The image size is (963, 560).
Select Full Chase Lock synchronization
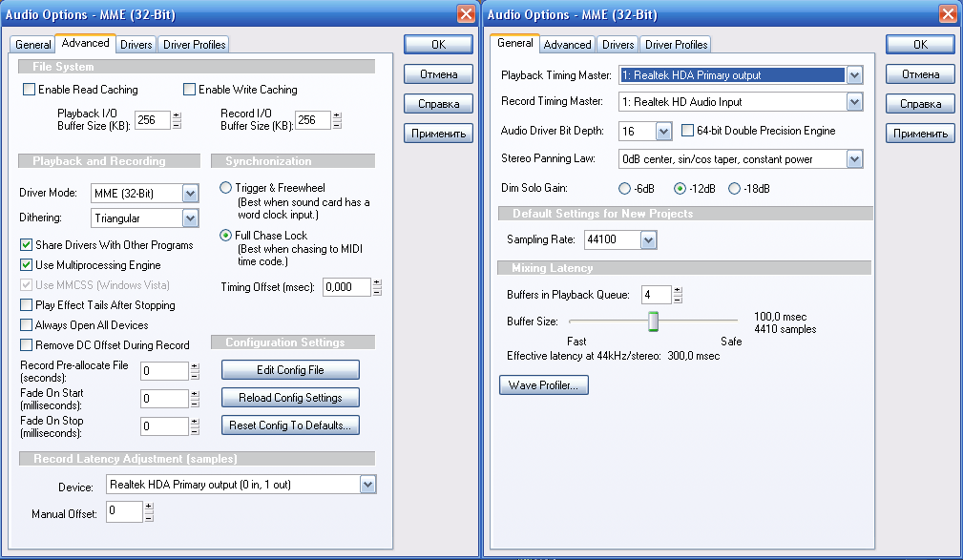coord(225,236)
